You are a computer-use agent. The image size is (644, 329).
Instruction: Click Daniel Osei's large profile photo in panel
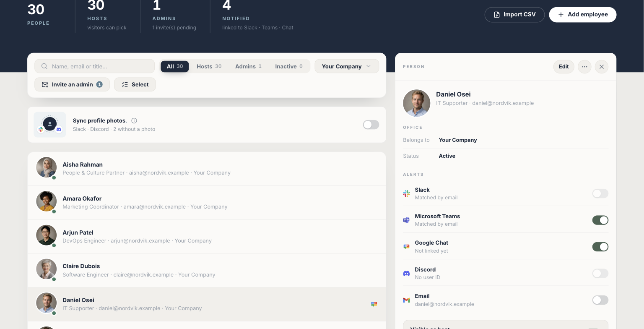pyautogui.click(x=417, y=103)
